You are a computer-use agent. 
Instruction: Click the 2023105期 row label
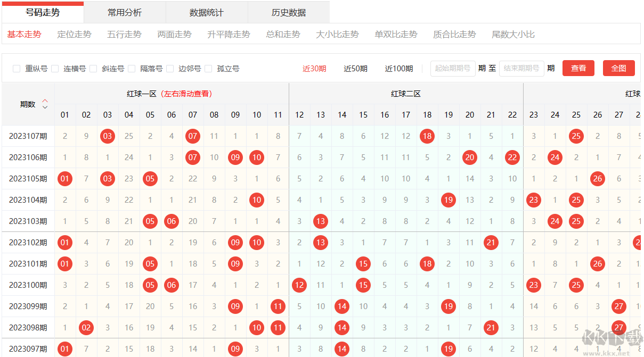coord(28,179)
